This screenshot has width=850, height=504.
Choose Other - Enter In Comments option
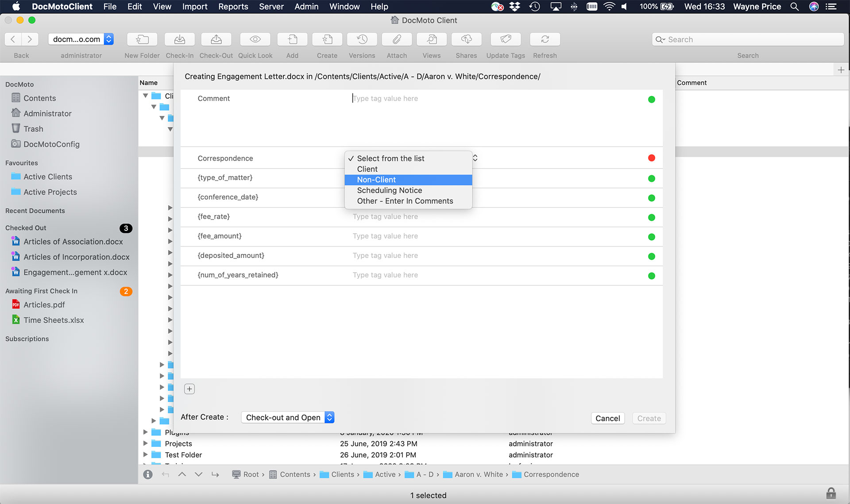tap(408, 201)
